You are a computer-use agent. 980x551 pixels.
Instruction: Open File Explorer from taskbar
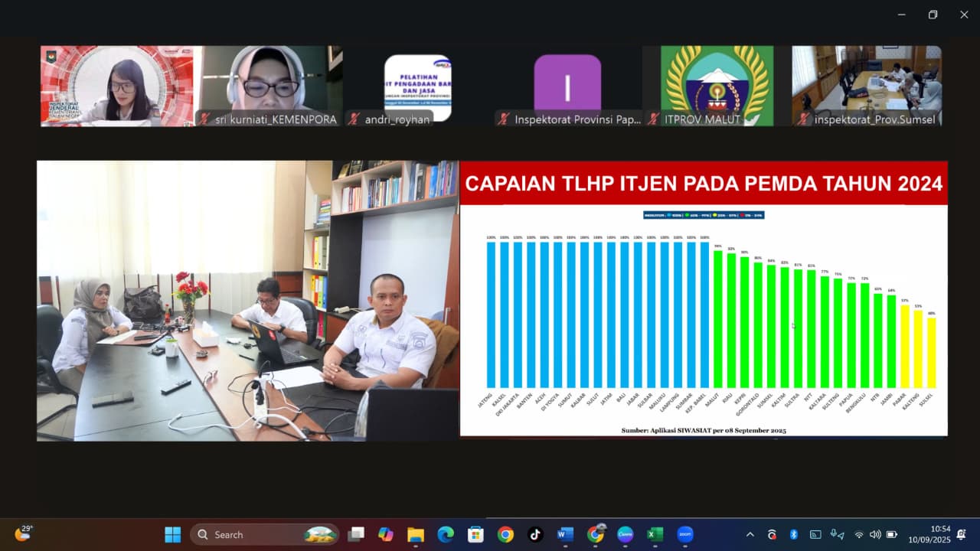tap(415, 534)
